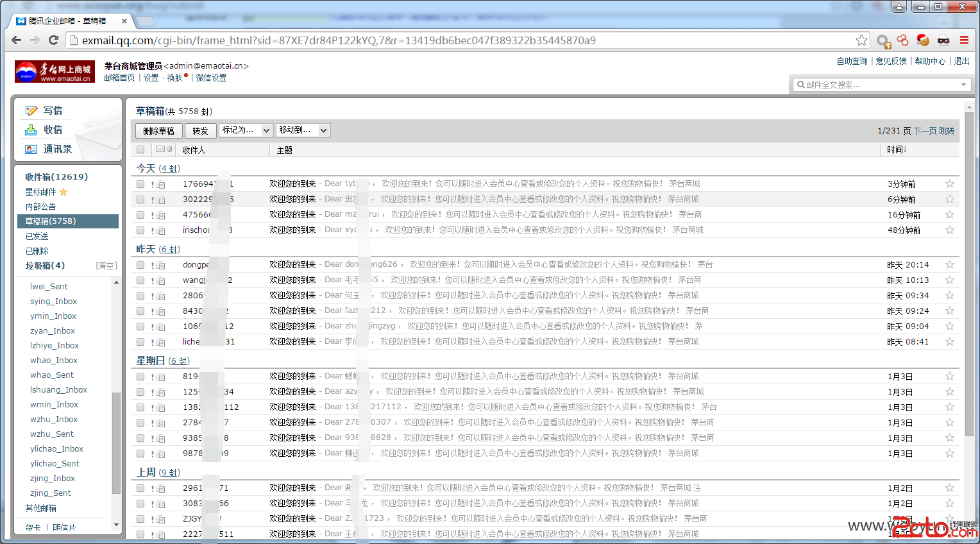Click the receive mail icon beside 收信
The height and width of the screenshot is (544, 980).
click(x=31, y=130)
